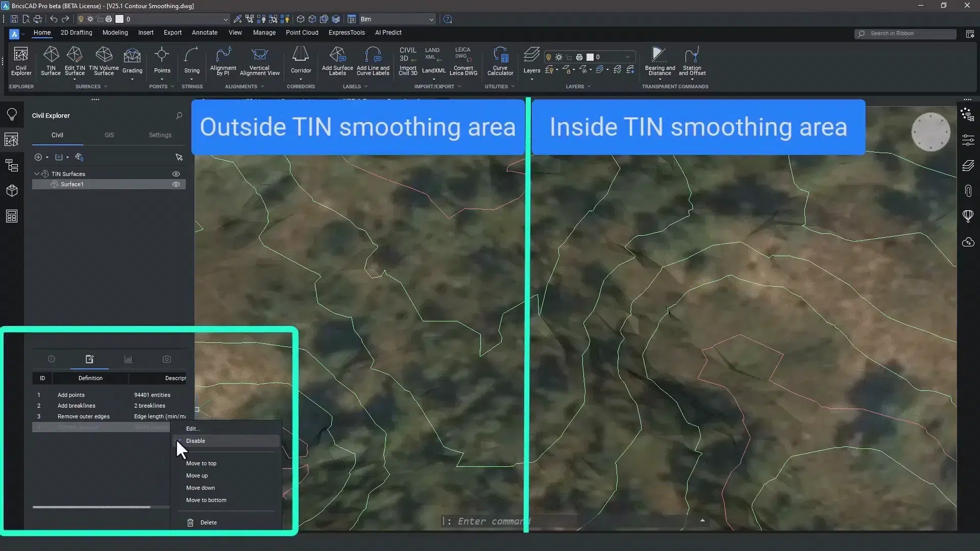The height and width of the screenshot is (551, 980).
Task: Switch to the Point Cloud ribbon tab
Action: (x=302, y=33)
